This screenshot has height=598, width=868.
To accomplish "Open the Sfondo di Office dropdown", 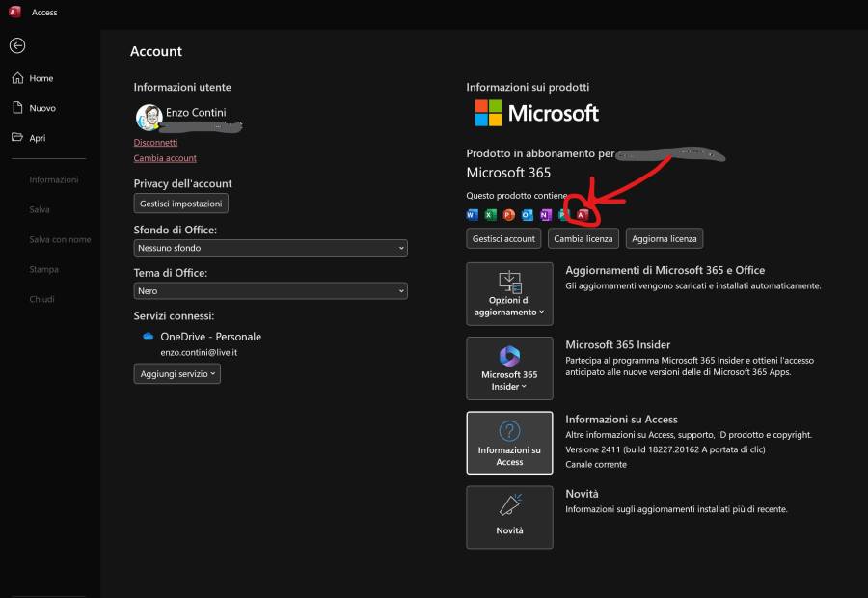I will pos(270,248).
